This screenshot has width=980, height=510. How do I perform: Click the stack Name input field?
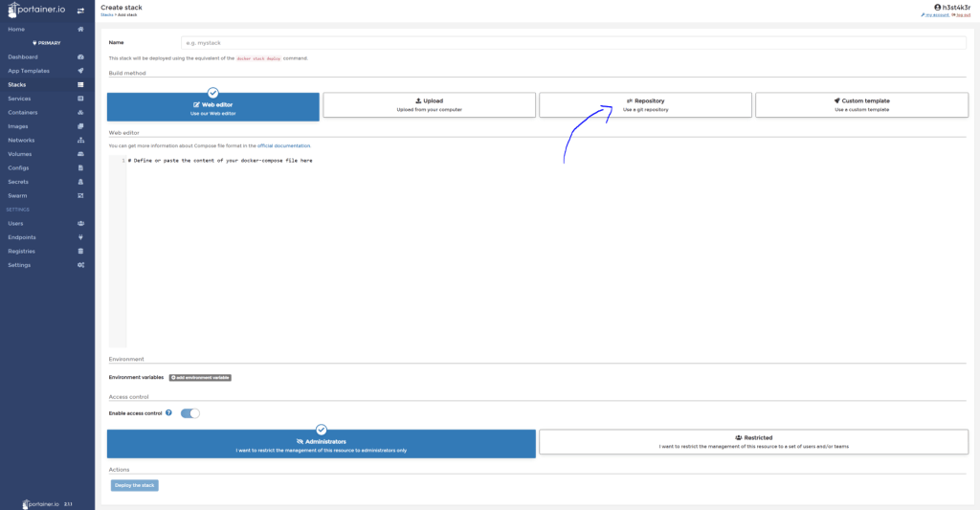pos(573,43)
